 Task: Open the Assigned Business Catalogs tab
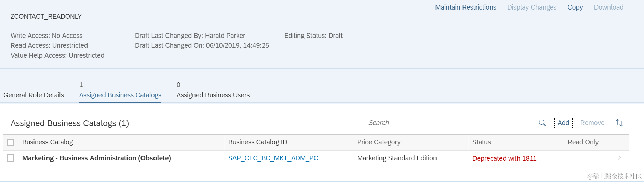pos(120,95)
